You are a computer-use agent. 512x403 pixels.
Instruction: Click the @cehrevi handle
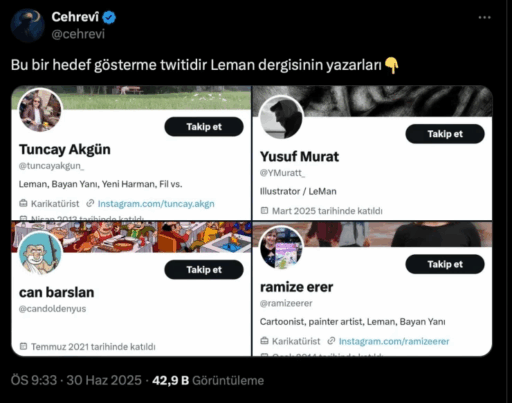[x=78, y=34]
